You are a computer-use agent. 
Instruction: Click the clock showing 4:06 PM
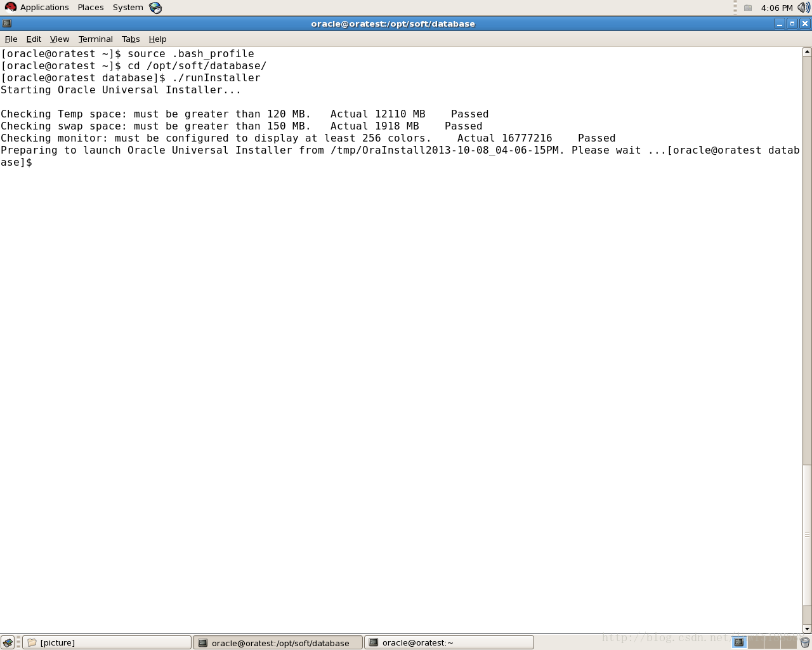(x=776, y=8)
